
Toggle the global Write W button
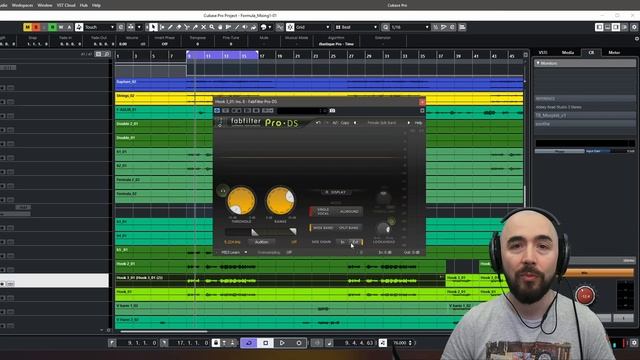coord(61,27)
